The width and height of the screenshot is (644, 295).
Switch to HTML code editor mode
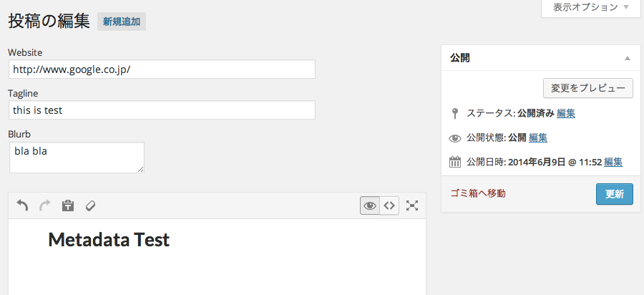pyautogui.click(x=389, y=205)
